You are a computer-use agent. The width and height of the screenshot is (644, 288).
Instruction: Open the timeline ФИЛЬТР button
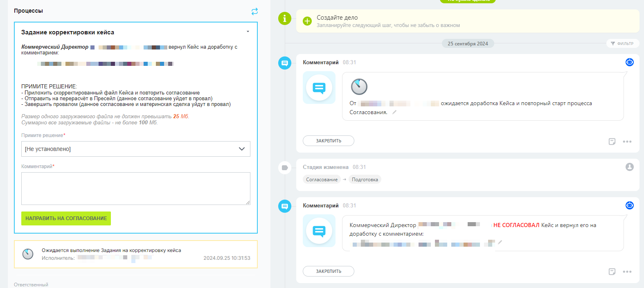point(622,43)
